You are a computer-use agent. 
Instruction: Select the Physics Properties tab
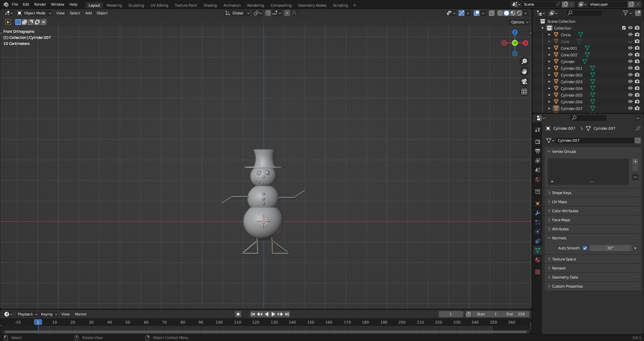(x=538, y=231)
